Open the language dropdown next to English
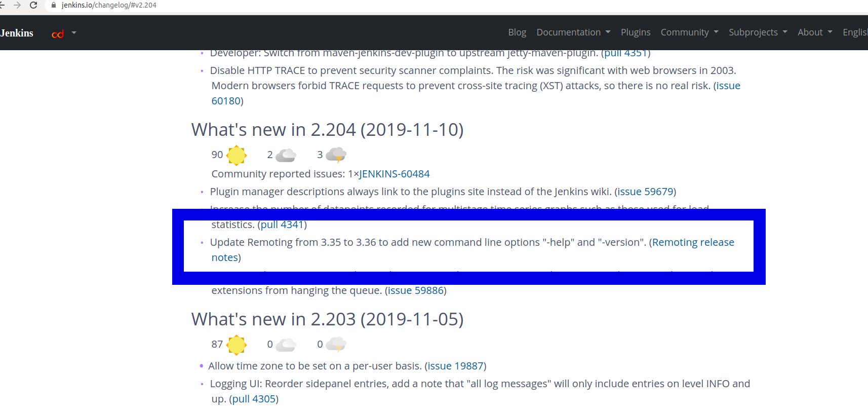Image resolution: width=868 pixels, height=409 pixels. 856,32
